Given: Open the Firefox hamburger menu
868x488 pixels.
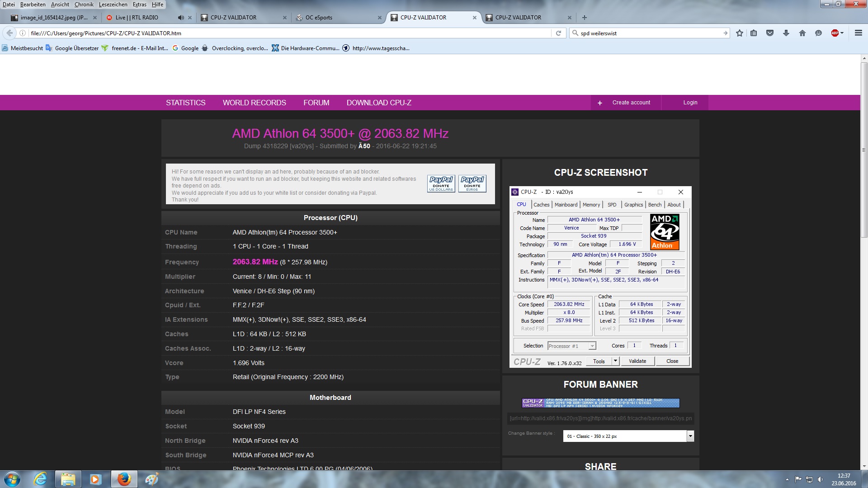Looking at the screenshot, I should [858, 33].
